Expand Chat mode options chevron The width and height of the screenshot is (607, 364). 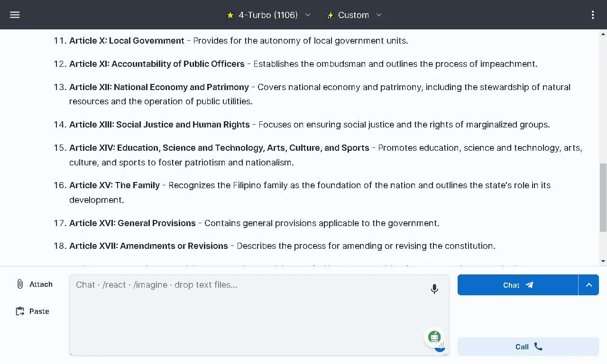pos(589,285)
